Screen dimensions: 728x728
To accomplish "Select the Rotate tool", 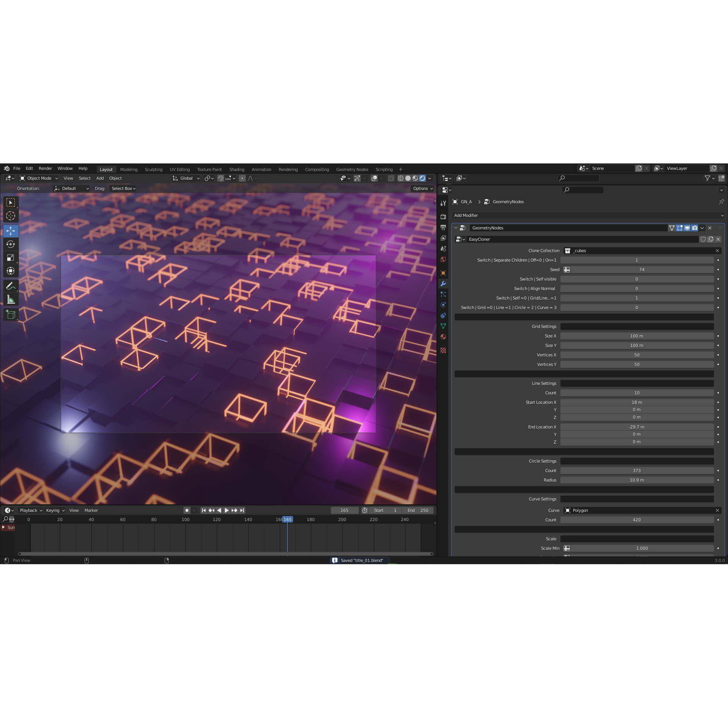I will click(x=11, y=244).
